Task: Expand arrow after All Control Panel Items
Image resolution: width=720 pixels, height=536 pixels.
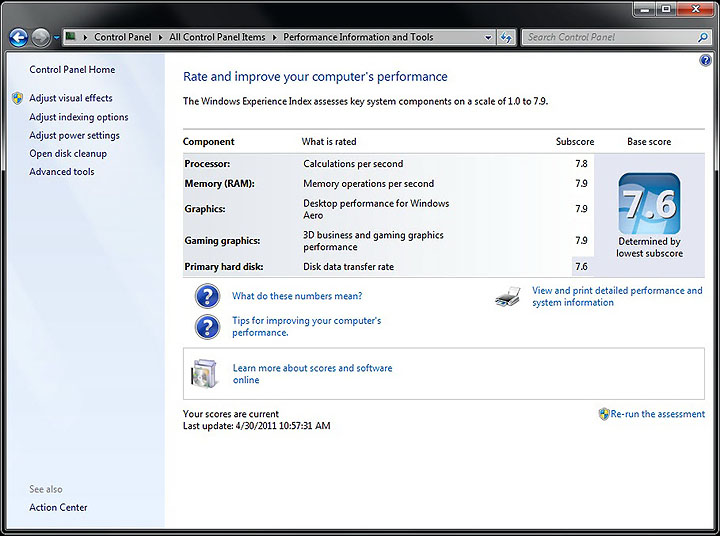Action: (x=275, y=37)
